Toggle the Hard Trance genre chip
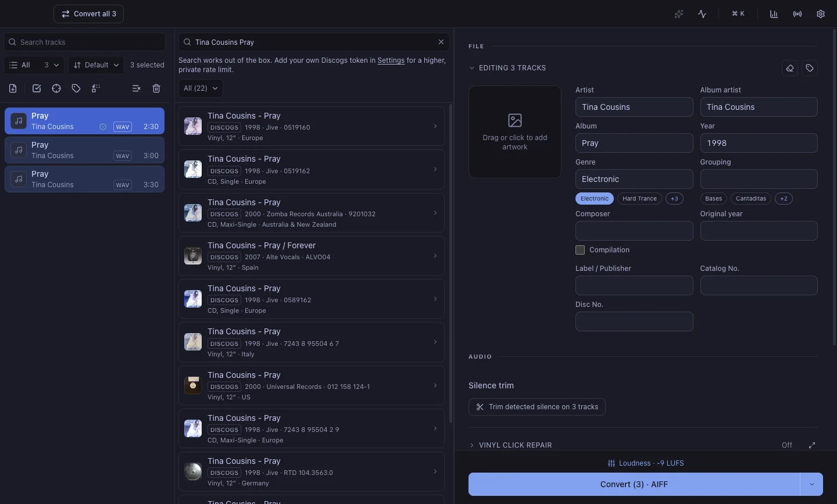837x504 pixels. (639, 199)
